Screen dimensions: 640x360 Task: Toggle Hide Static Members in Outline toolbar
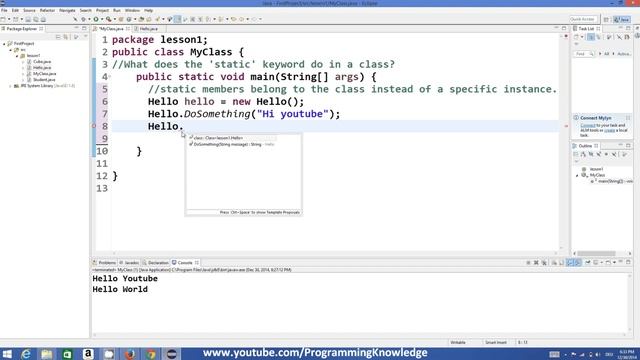coord(599,154)
